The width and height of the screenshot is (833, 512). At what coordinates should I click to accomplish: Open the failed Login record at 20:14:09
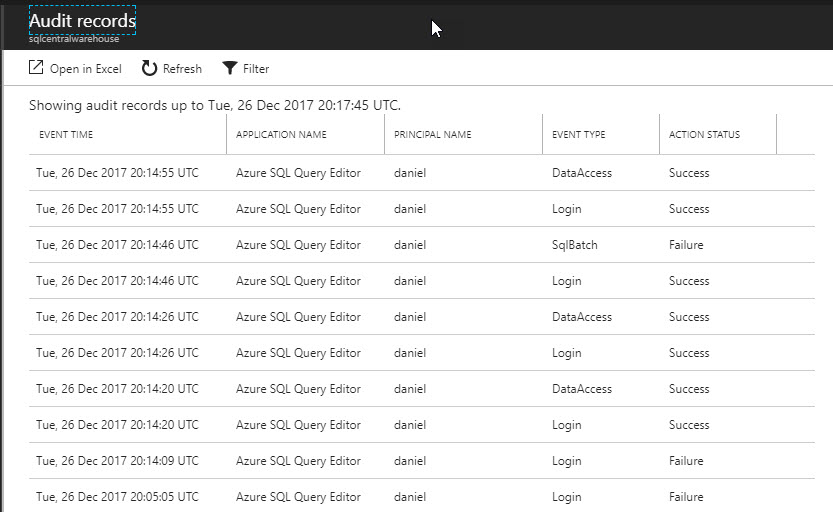[x=421, y=461]
